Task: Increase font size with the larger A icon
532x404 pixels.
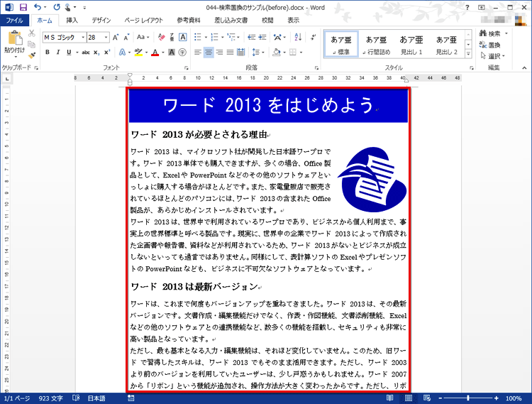Action: tap(116, 38)
